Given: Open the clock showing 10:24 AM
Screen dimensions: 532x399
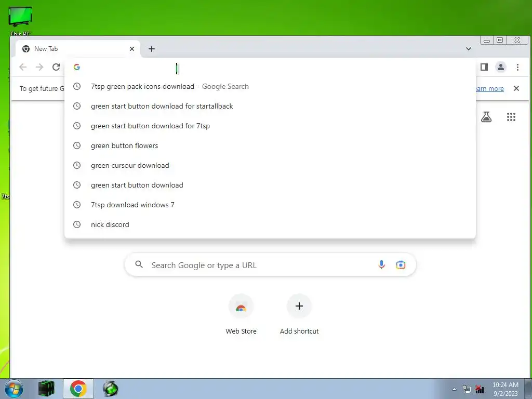Looking at the screenshot, I should coord(505,389).
